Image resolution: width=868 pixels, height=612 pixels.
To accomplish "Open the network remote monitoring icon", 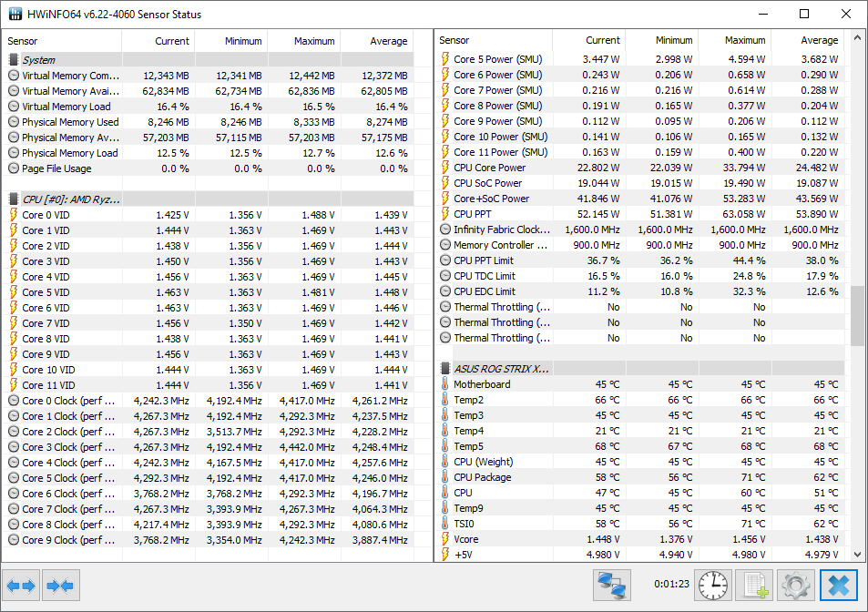I will click(612, 586).
